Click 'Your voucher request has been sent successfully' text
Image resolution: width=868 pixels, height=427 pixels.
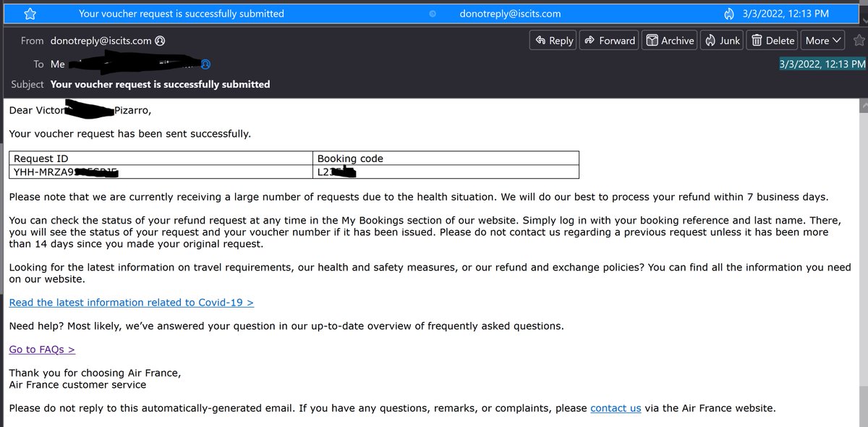point(129,133)
